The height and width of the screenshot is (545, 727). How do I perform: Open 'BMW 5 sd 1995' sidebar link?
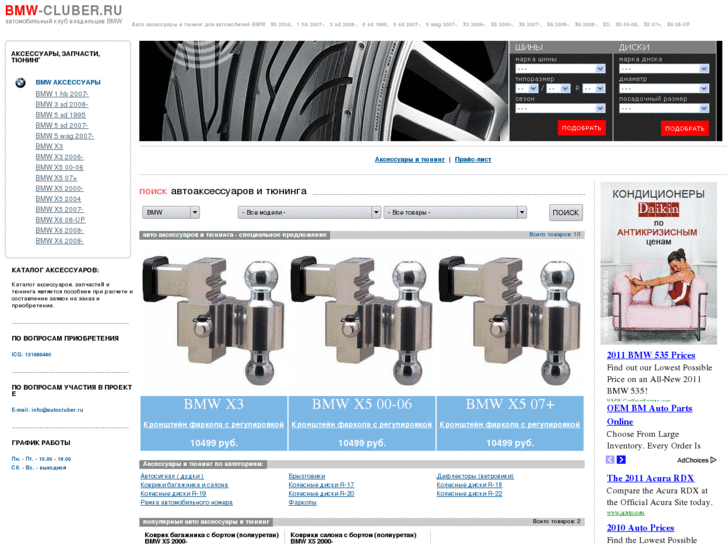pos(61,115)
